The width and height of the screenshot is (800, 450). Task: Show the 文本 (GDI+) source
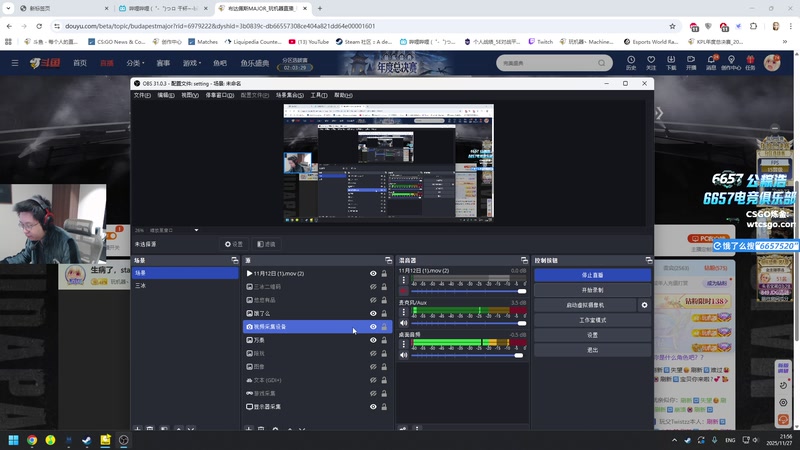point(373,380)
